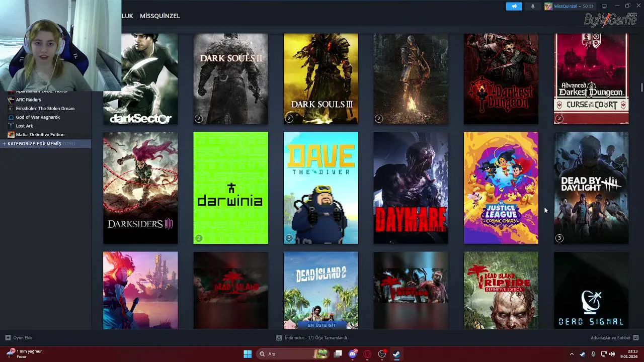
Task: Switch to Big Picture mode icon
Action: tap(604, 6)
